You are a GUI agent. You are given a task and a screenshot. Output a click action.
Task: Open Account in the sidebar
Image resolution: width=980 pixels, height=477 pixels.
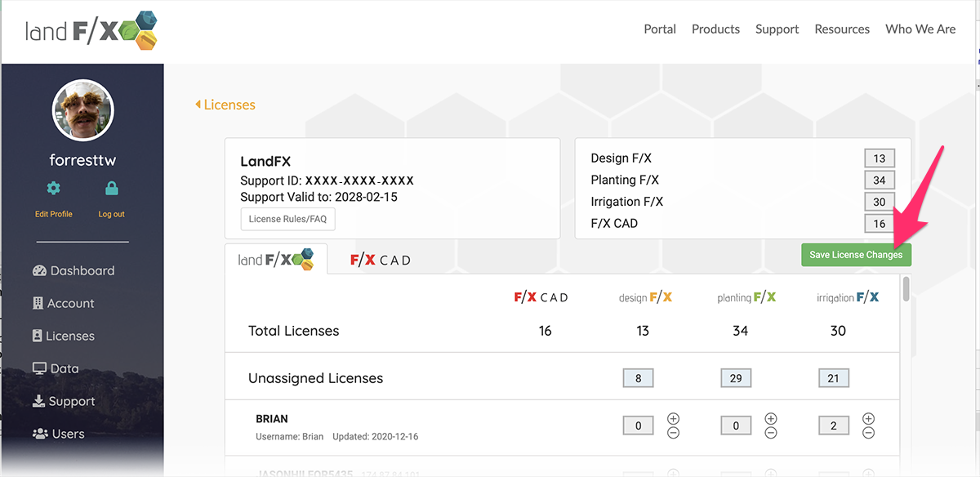(63, 303)
